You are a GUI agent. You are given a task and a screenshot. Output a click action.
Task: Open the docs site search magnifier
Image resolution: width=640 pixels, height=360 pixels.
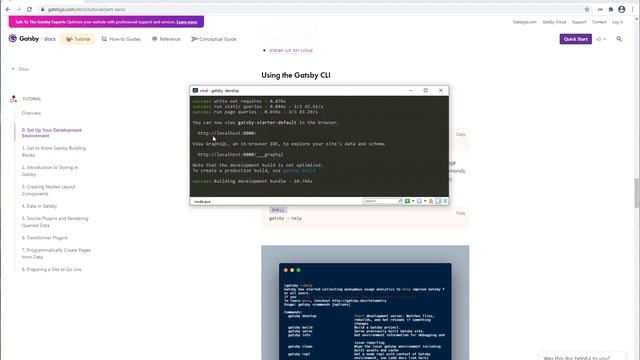[x=619, y=39]
